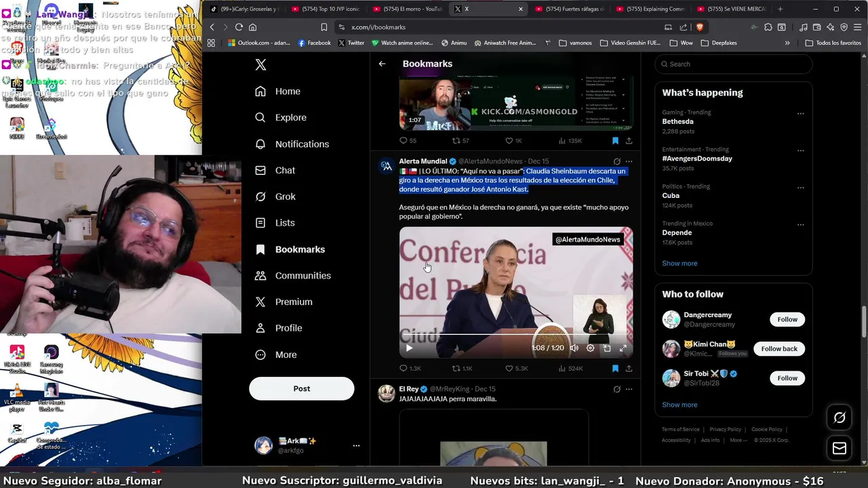Viewport: 868px width, 488px height.
Task: Click the Premium X icon in the sidebar
Action: 260,302
